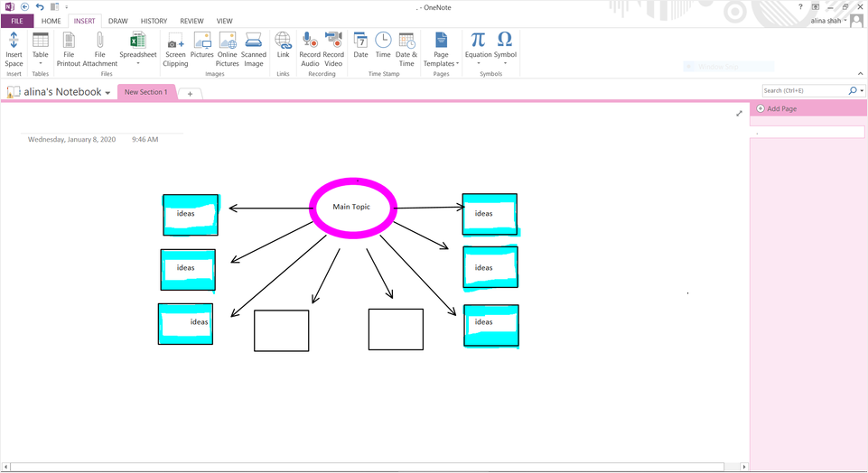This screenshot has width=868, height=473.
Task: Switch to the DRAW tab
Action: point(118,21)
